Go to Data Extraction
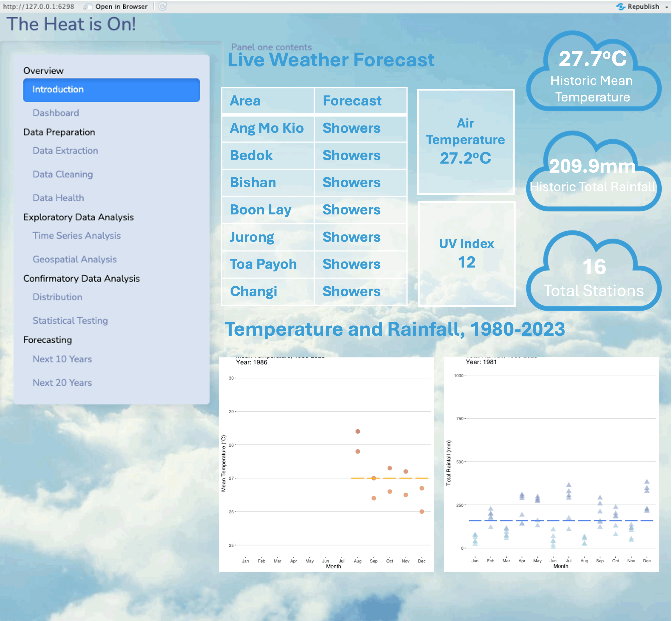Screen dimensions: 672x621 [x=65, y=151]
